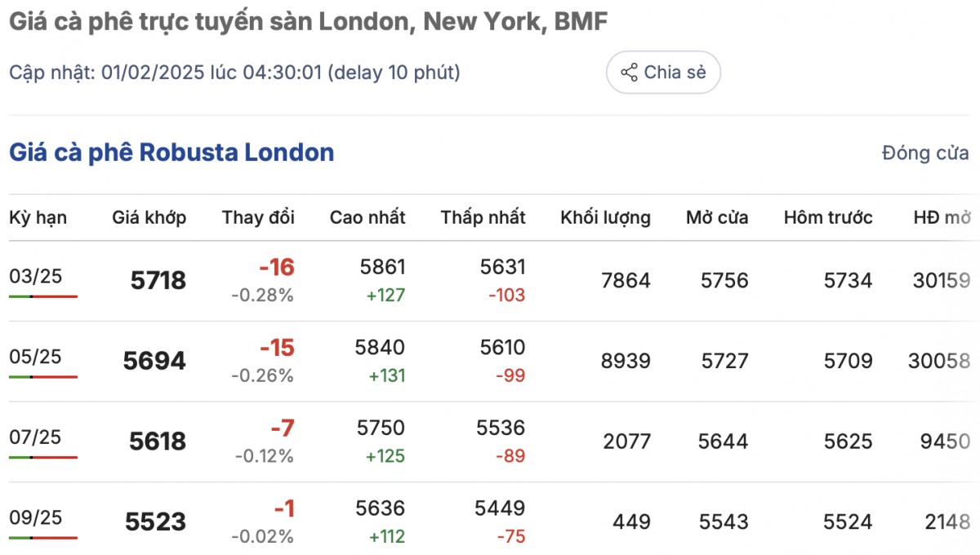The width and height of the screenshot is (980, 555).
Task: Open the 05/25 contract row
Action: (x=36, y=357)
